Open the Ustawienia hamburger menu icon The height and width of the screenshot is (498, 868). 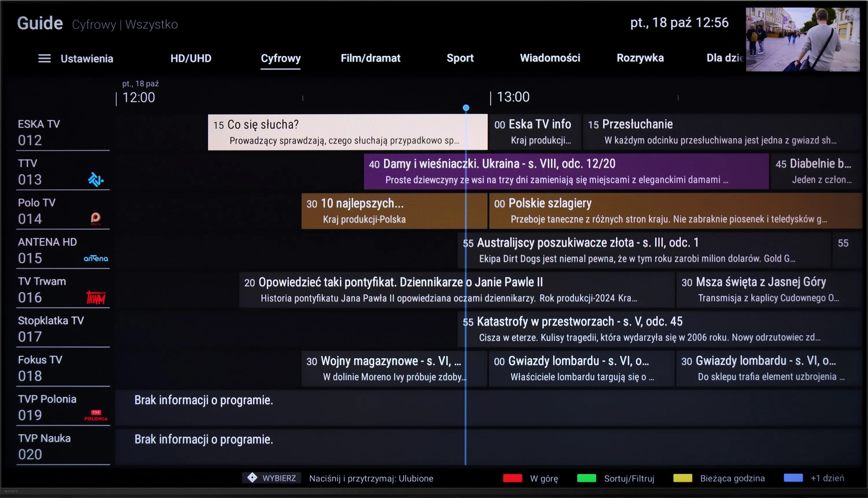[45, 58]
